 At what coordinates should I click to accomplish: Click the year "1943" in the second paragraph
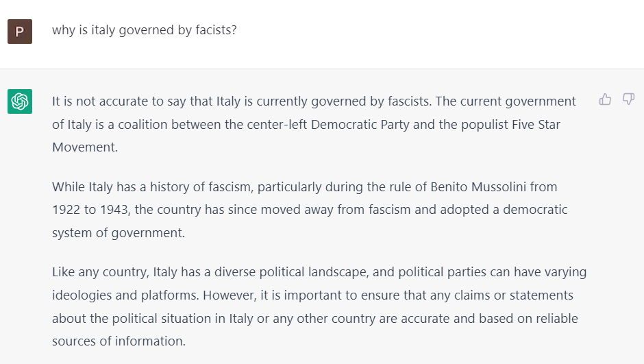(x=115, y=210)
